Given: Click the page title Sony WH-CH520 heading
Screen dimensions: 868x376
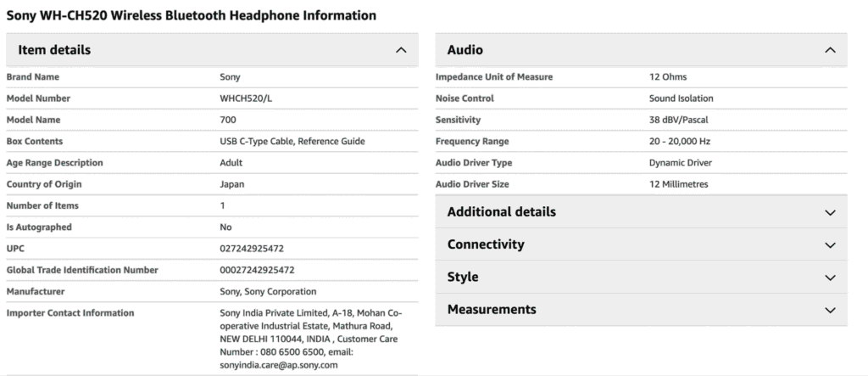Looking at the screenshot, I should click(x=191, y=15).
